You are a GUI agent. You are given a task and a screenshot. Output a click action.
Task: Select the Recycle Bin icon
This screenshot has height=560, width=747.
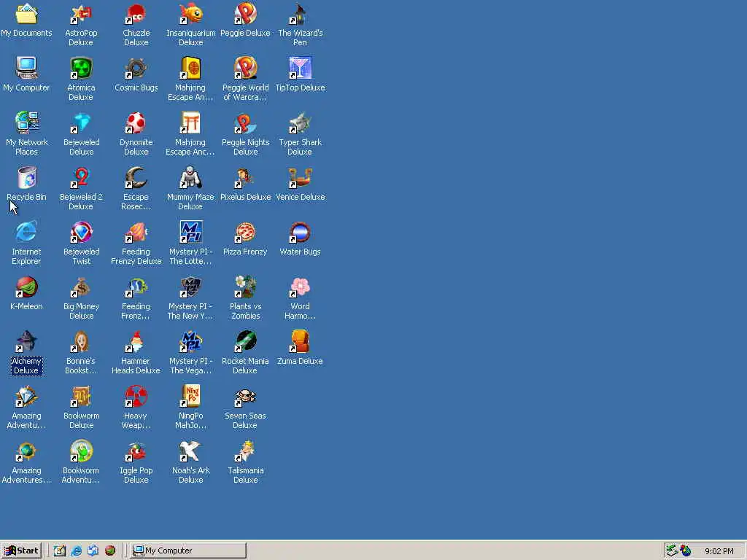pyautogui.click(x=27, y=178)
